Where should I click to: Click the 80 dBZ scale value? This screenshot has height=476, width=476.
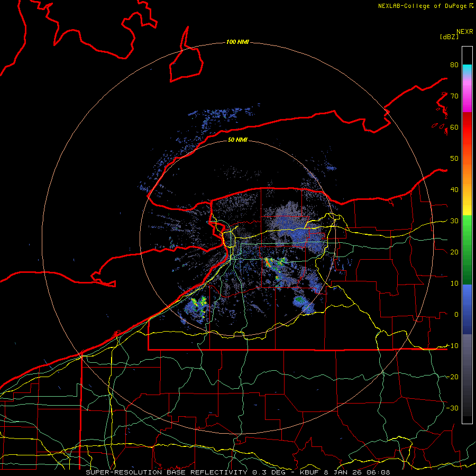pyautogui.click(x=454, y=65)
